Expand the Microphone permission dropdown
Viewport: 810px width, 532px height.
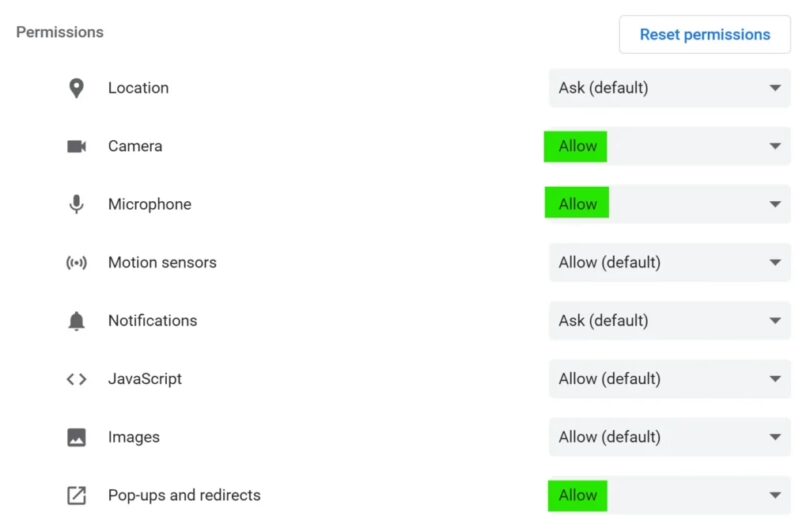coord(669,204)
